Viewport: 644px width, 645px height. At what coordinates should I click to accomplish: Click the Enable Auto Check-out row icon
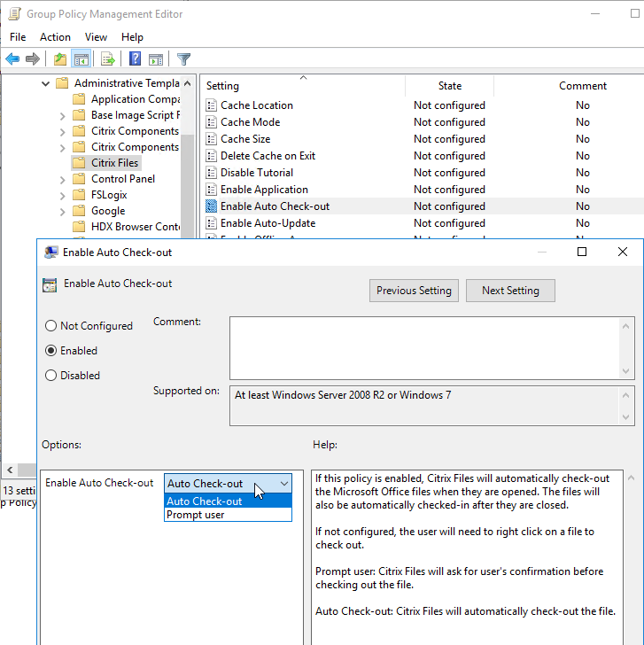pyautogui.click(x=211, y=206)
